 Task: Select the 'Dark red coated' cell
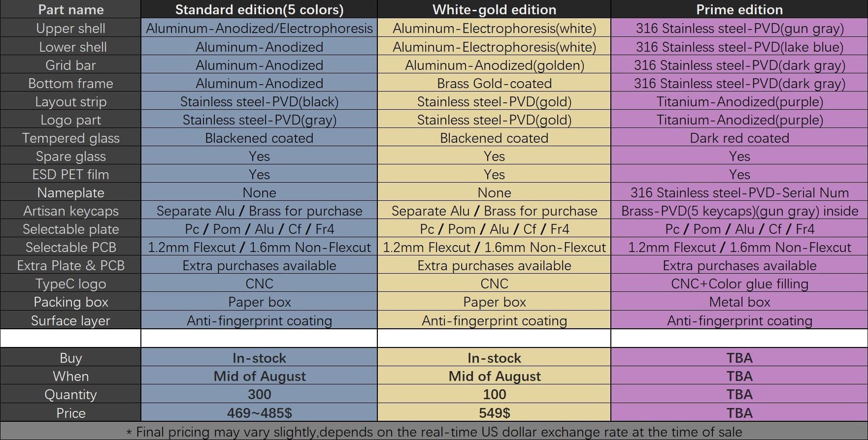(x=739, y=138)
